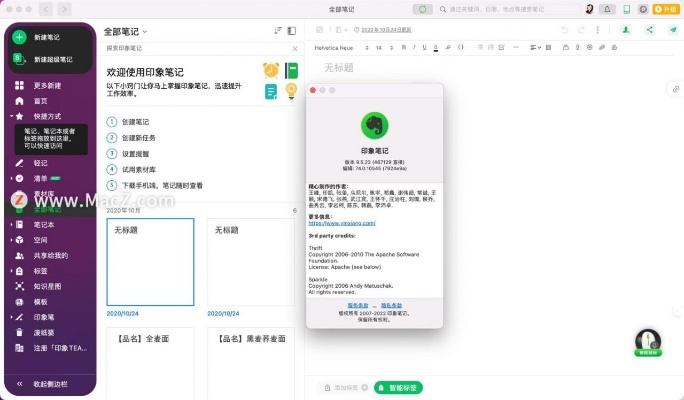
Task: Select the second 无标题 note card
Action: pyautogui.click(x=251, y=262)
